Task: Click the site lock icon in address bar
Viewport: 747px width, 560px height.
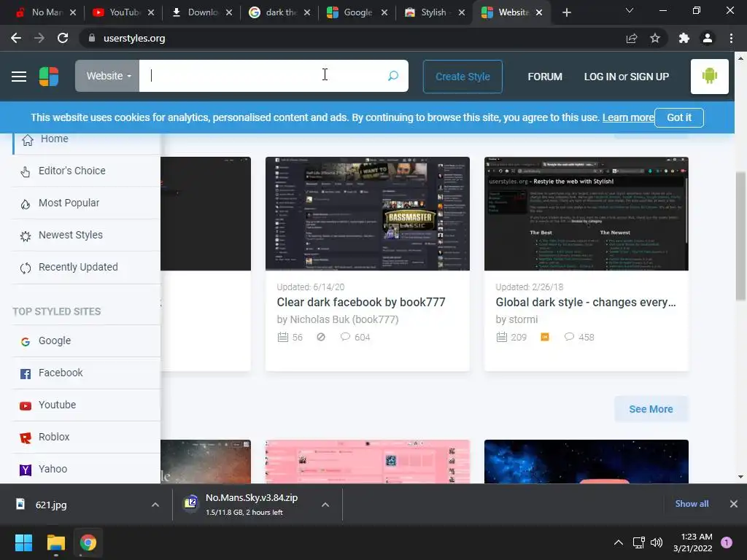Action: [x=92, y=38]
